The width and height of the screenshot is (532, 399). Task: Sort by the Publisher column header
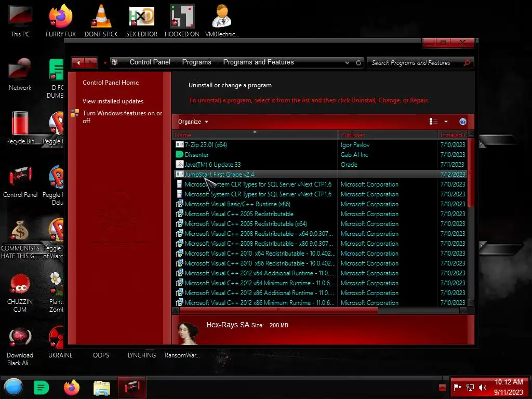click(x=388, y=135)
